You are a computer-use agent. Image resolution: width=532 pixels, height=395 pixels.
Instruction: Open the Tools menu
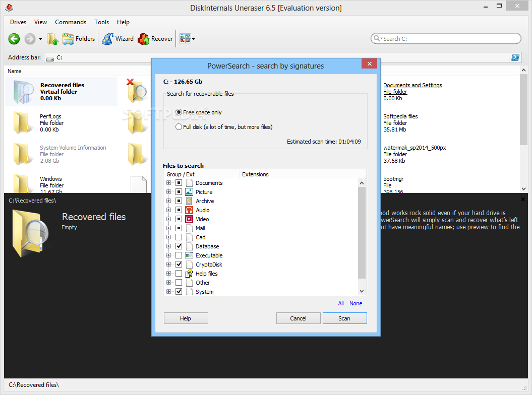(101, 22)
